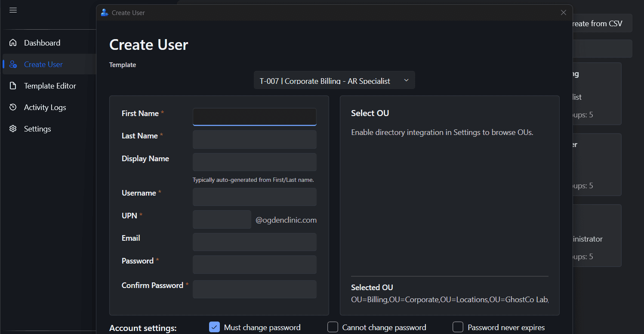Click the Select OU heading
This screenshot has height=334, width=644.
coord(370,113)
